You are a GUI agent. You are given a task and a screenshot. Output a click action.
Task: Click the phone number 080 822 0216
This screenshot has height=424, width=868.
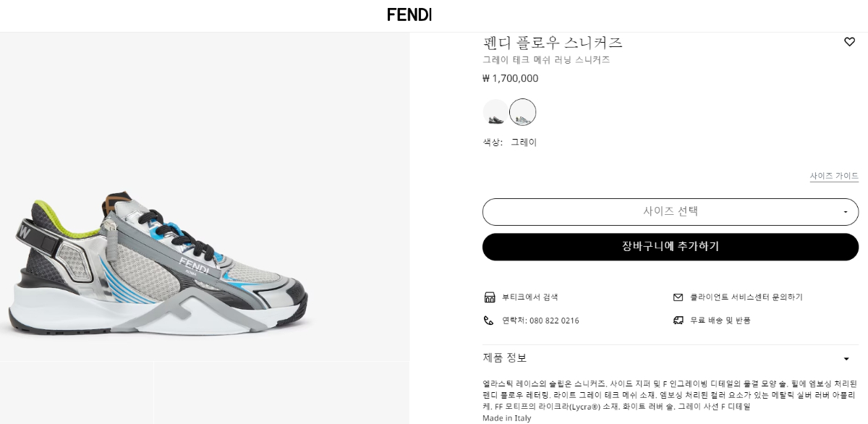554,321
